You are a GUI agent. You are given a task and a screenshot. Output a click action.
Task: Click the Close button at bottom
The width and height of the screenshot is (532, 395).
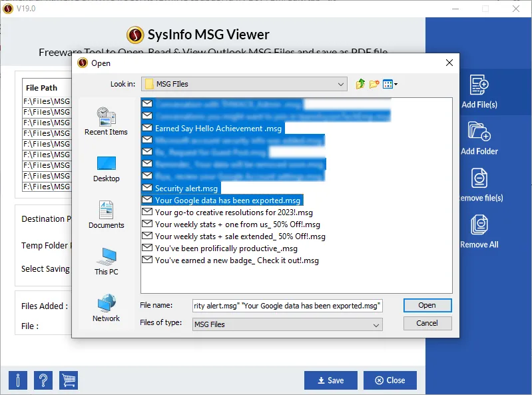(390, 380)
